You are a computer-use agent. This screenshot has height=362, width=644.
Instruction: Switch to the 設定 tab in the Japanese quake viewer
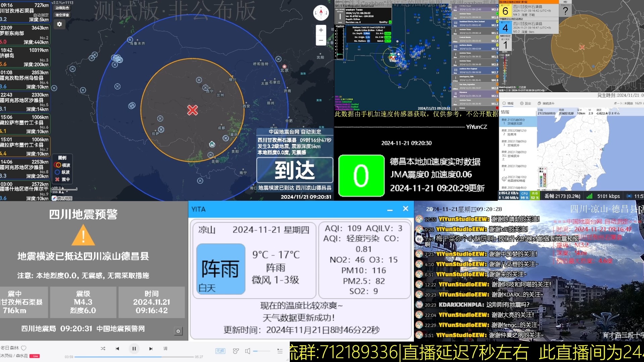(x=526, y=103)
